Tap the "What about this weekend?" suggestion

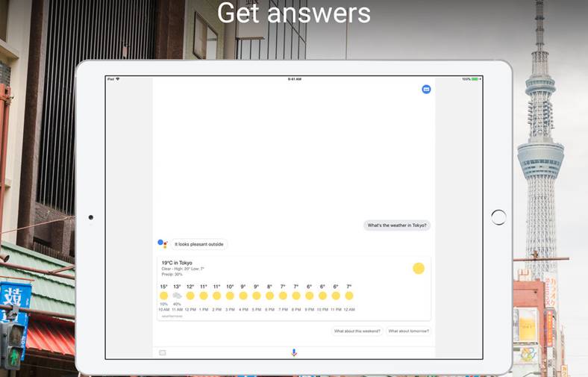[357, 331]
